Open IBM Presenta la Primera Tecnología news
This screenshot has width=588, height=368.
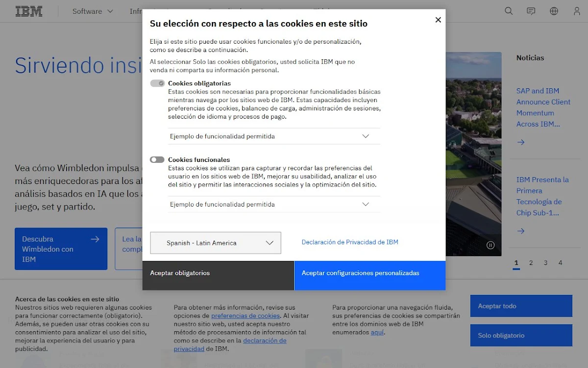click(x=542, y=196)
